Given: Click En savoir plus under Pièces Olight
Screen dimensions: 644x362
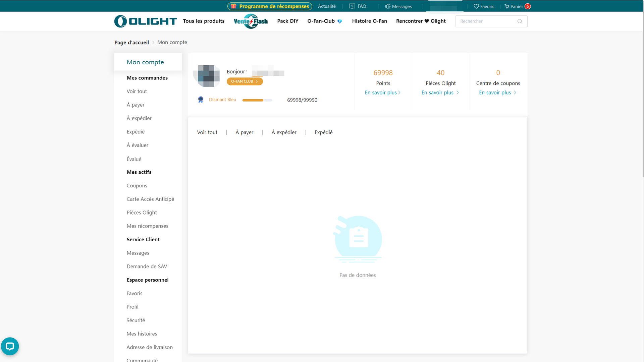Looking at the screenshot, I should point(440,93).
